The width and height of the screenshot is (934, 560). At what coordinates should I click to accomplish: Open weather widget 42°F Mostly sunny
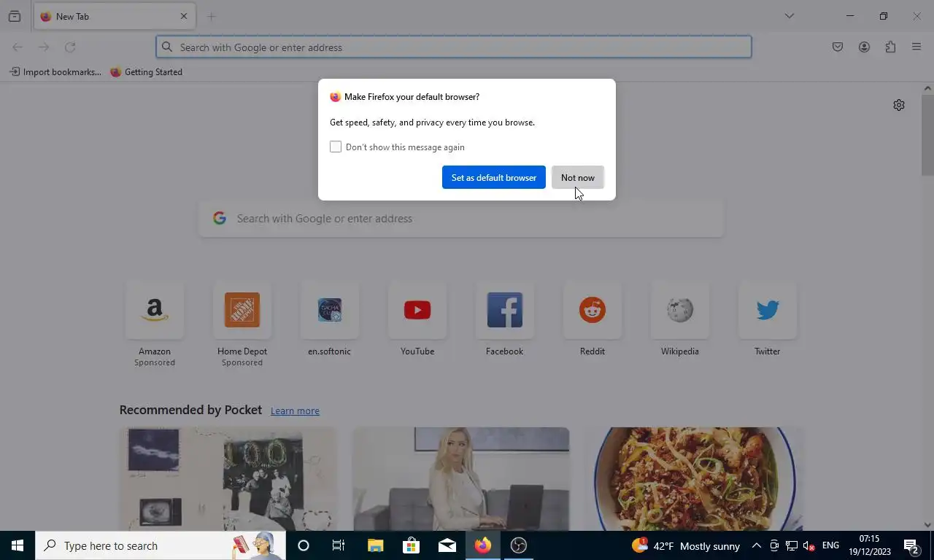(x=686, y=545)
